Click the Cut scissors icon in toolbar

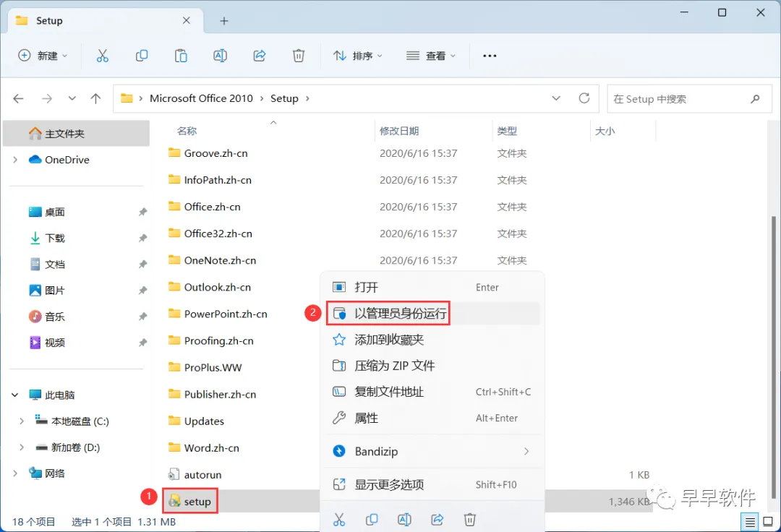pyautogui.click(x=102, y=56)
